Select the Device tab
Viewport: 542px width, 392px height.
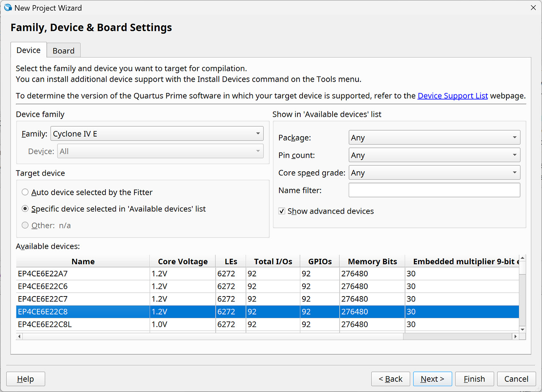click(29, 50)
